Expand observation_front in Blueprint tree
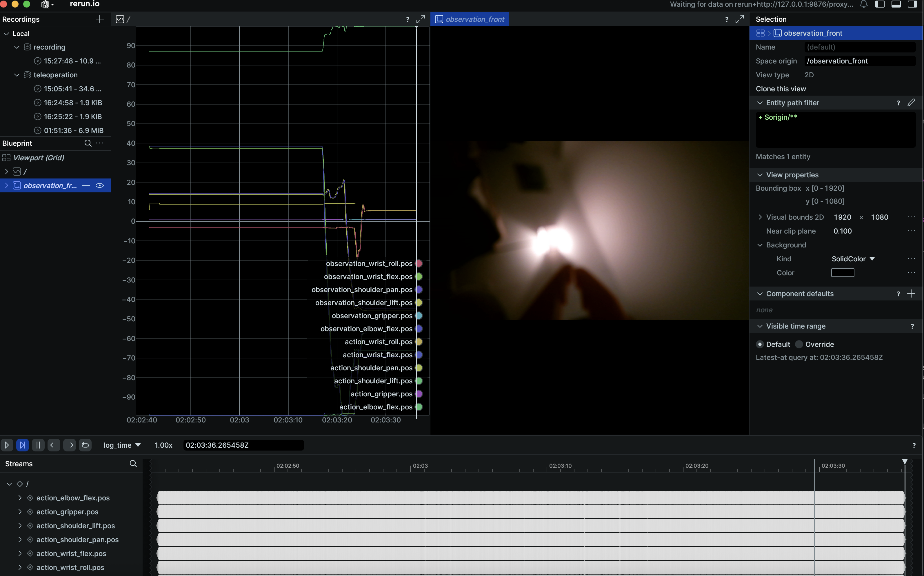The width and height of the screenshot is (924, 576). click(x=6, y=185)
